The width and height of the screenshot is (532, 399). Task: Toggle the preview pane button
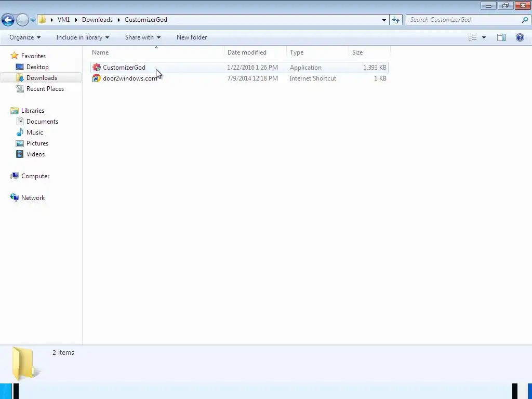click(501, 37)
